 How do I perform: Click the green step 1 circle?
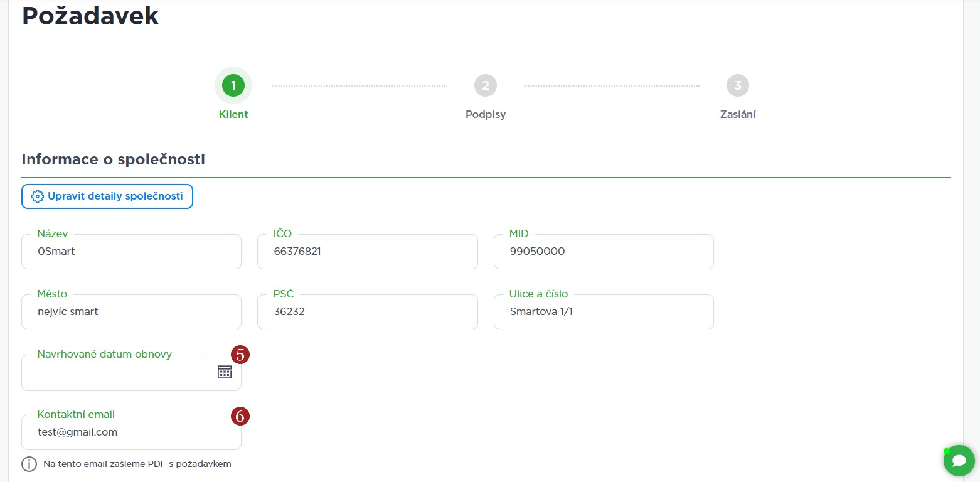coord(233,85)
